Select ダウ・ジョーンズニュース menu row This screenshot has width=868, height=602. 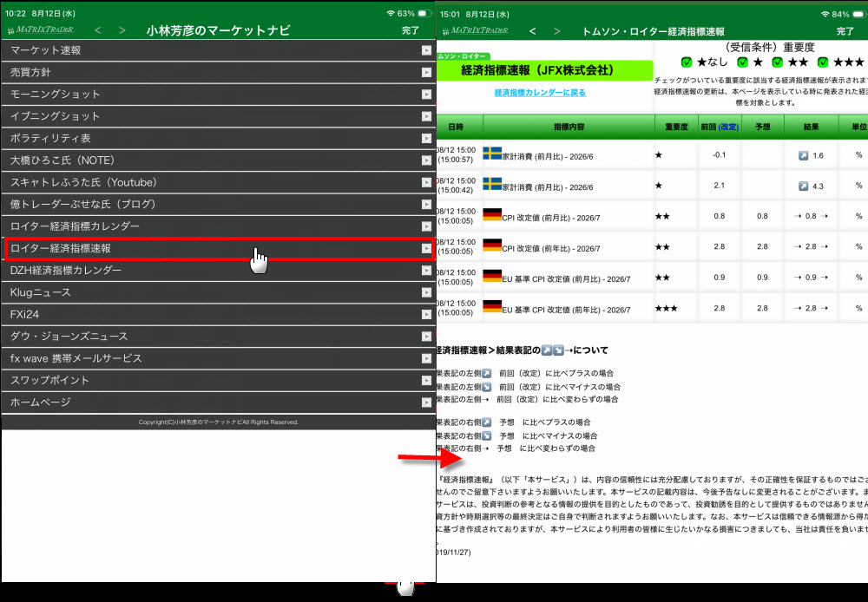tap(218, 337)
